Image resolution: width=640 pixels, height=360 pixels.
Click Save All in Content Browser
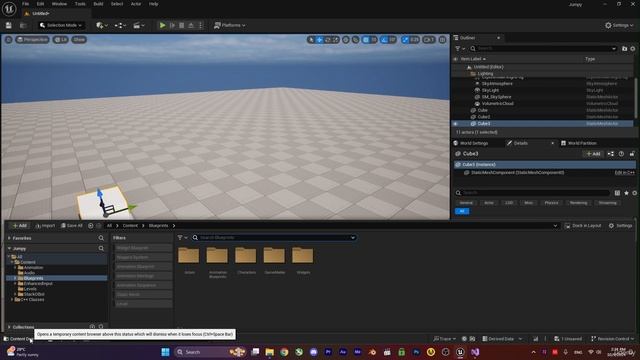point(71,226)
